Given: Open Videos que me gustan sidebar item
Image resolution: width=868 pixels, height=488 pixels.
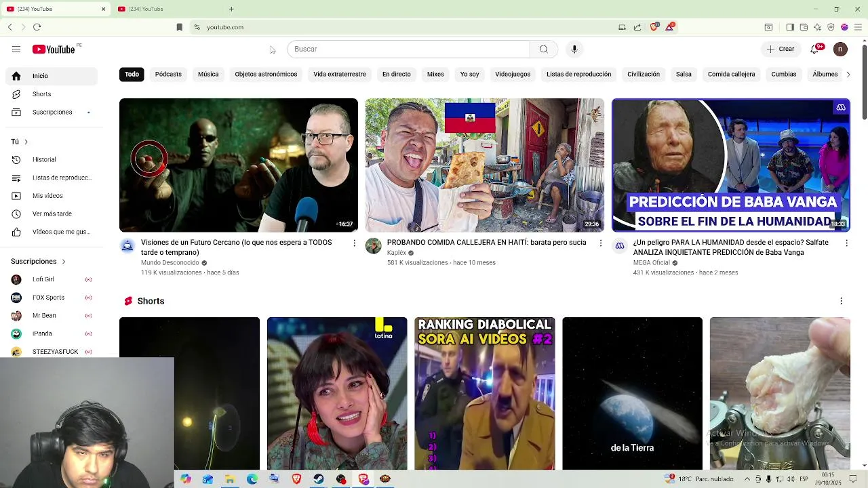Looking at the screenshot, I should point(52,232).
